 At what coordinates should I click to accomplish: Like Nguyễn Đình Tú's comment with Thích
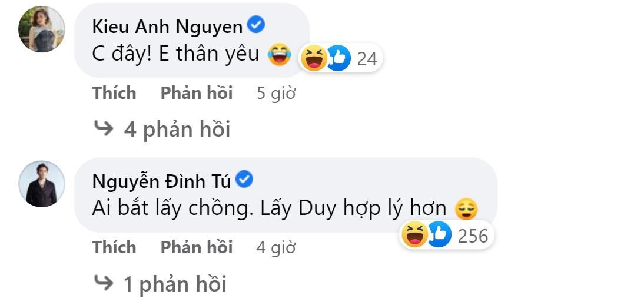(114, 247)
